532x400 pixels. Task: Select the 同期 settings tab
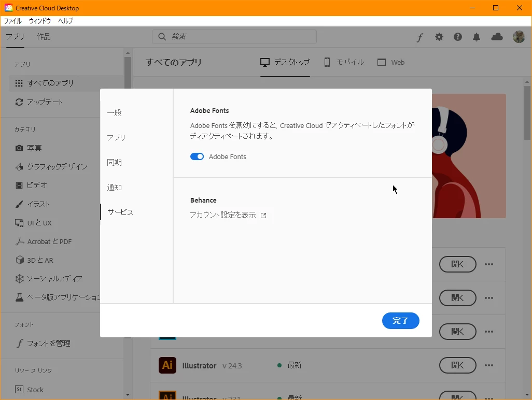115,162
